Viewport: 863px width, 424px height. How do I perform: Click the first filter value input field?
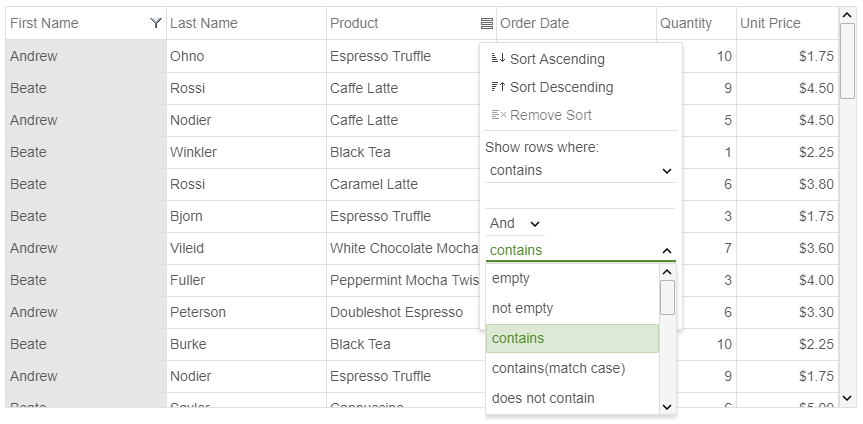pyautogui.click(x=580, y=197)
